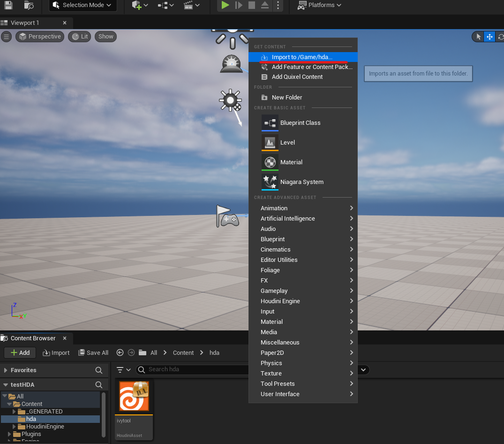Click the Content breadcrumb path segment
Viewport: 504px width, 444px height.
[183, 352]
